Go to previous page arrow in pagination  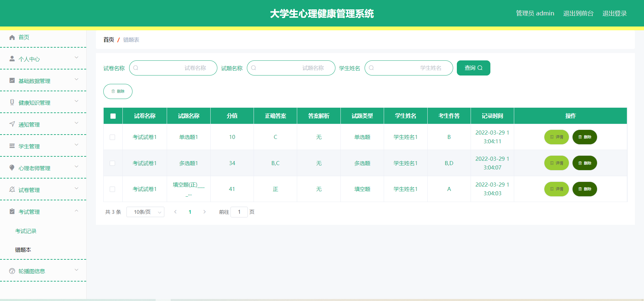click(x=175, y=212)
